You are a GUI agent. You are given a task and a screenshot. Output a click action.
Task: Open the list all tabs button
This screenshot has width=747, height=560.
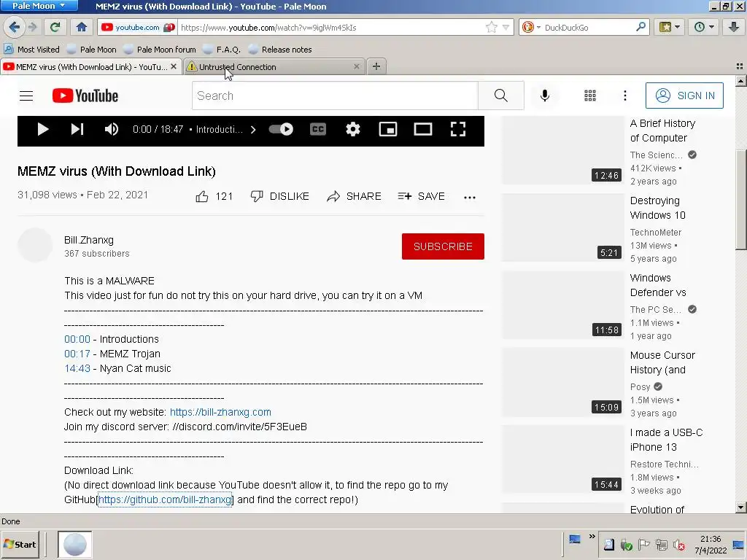pyautogui.click(x=740, y=66)
